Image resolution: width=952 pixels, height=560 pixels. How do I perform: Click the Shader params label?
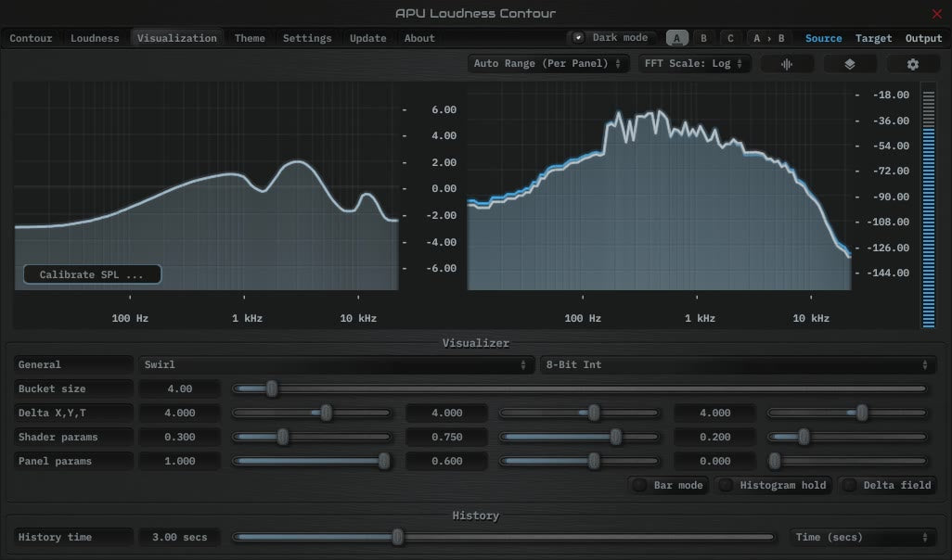(73, 437)
